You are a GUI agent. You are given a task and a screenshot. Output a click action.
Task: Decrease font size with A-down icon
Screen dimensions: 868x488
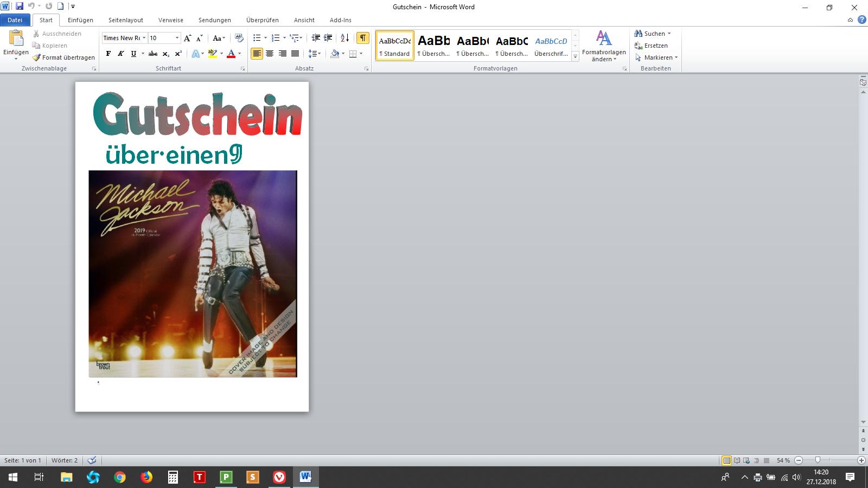[200, 38]
